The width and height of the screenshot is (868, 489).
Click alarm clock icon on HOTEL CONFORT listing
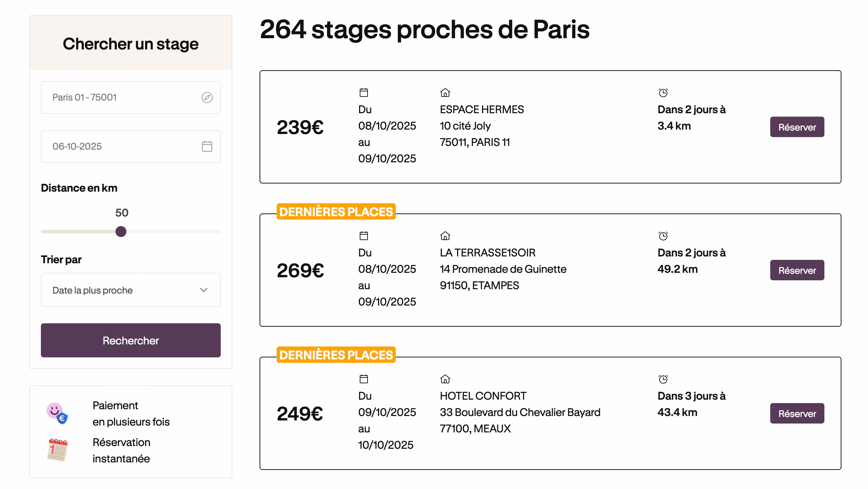click(663, 379)
